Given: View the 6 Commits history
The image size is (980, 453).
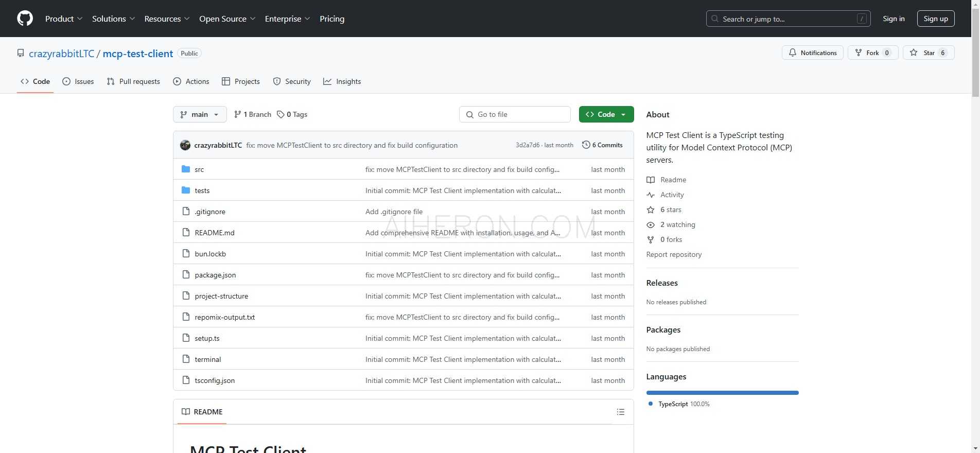Looking at the screenshot, I should point(602,145).
